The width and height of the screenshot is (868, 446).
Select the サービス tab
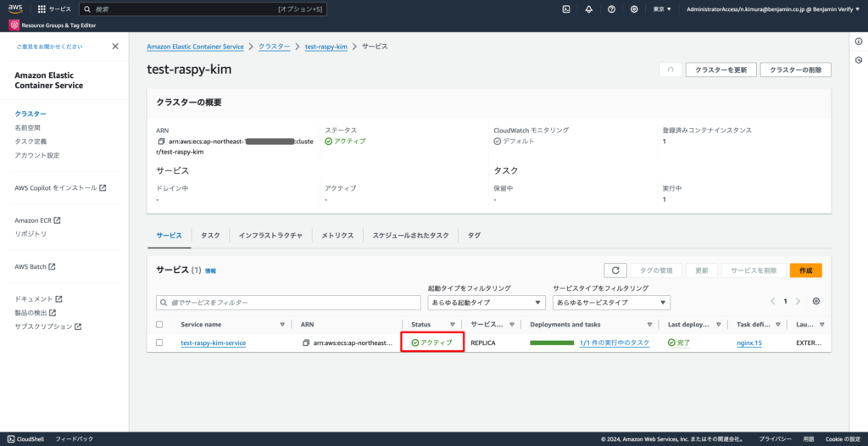coord(169,236)
